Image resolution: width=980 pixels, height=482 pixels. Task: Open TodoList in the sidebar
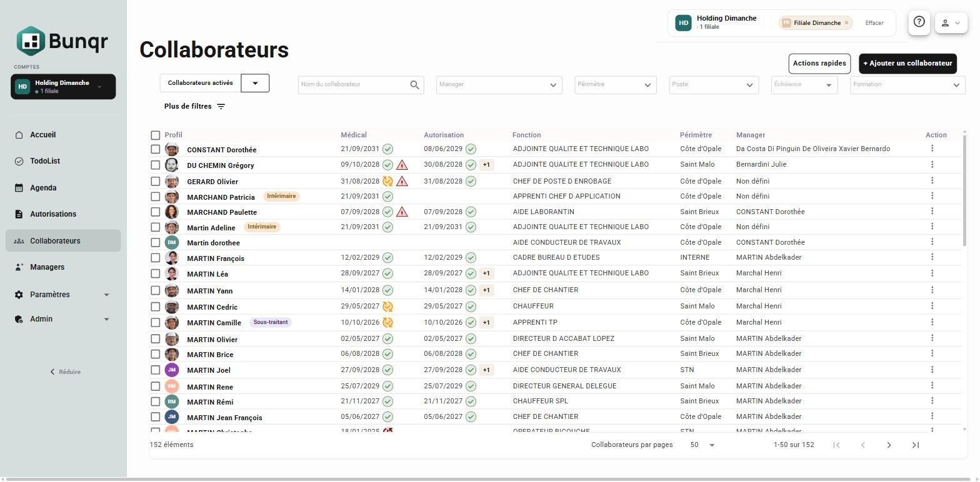62,161
